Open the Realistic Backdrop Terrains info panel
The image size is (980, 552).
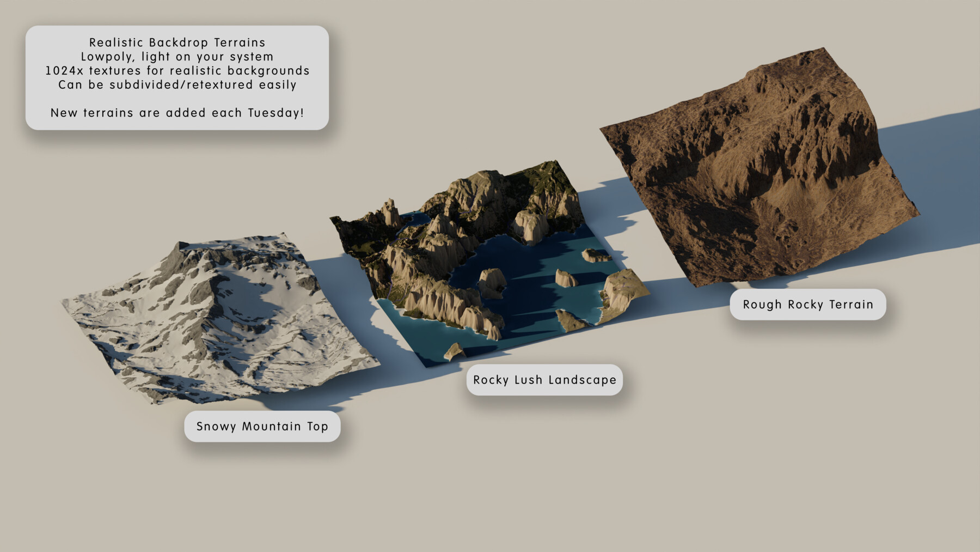178,77
